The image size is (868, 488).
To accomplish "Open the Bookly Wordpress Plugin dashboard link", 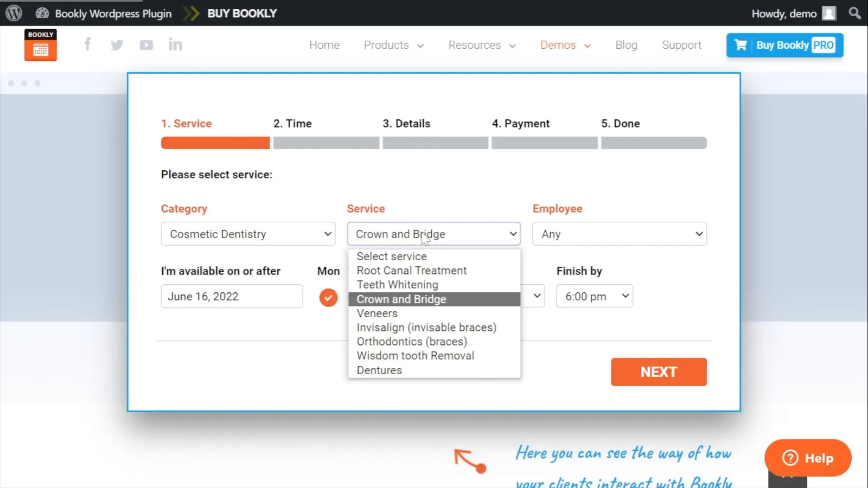I will tap(104, 14).
